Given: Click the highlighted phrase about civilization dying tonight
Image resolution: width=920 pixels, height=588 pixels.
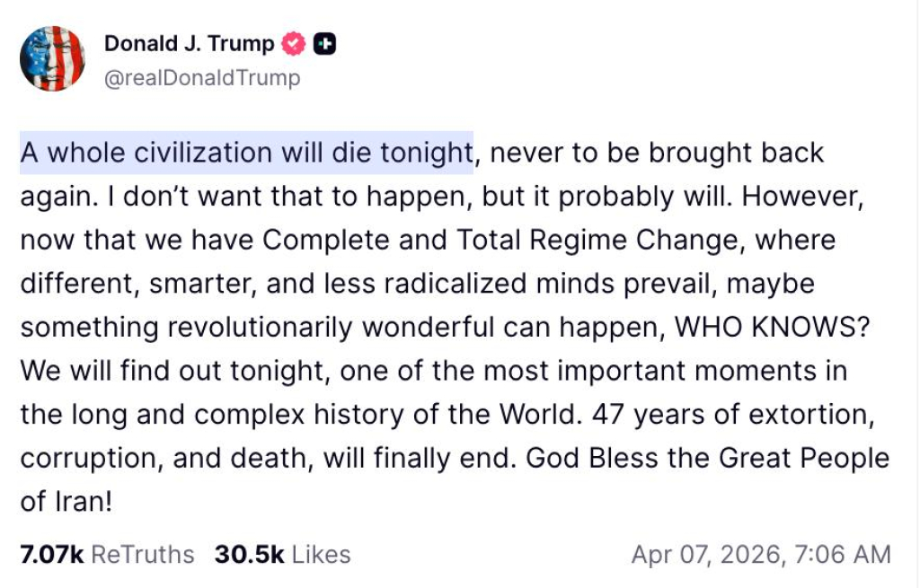Looking at the screenshot, I should [x=246, y=153].
